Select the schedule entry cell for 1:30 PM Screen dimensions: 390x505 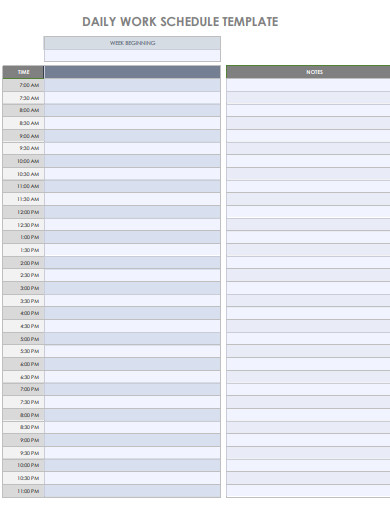point(132,250)
